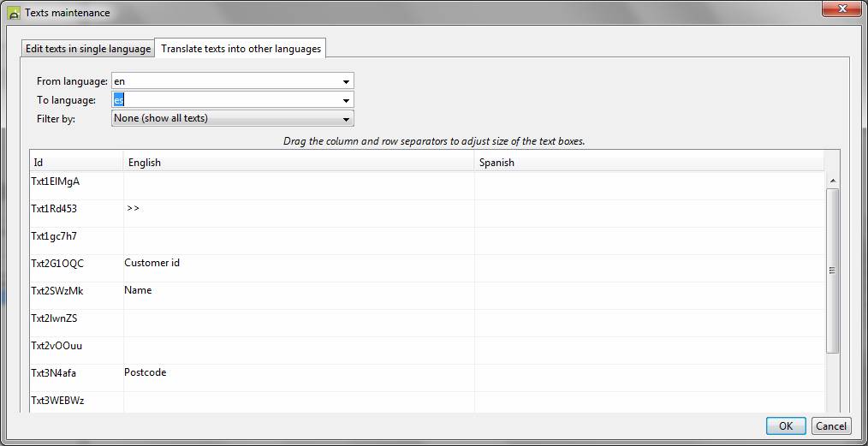Screen dimensions: 868x446
Task: Click the Id column header
Action: [x=76, y=162]
